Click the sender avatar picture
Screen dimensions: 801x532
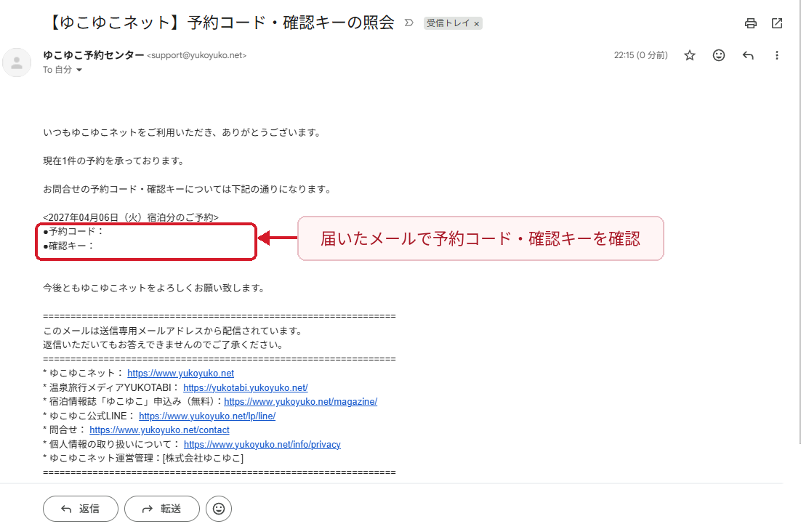(17, 63)
